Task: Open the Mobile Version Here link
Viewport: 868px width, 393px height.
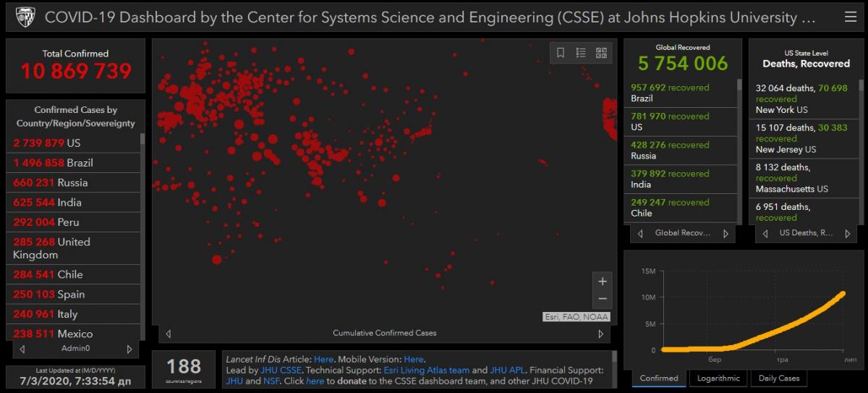Action: (x=413, y=359)
